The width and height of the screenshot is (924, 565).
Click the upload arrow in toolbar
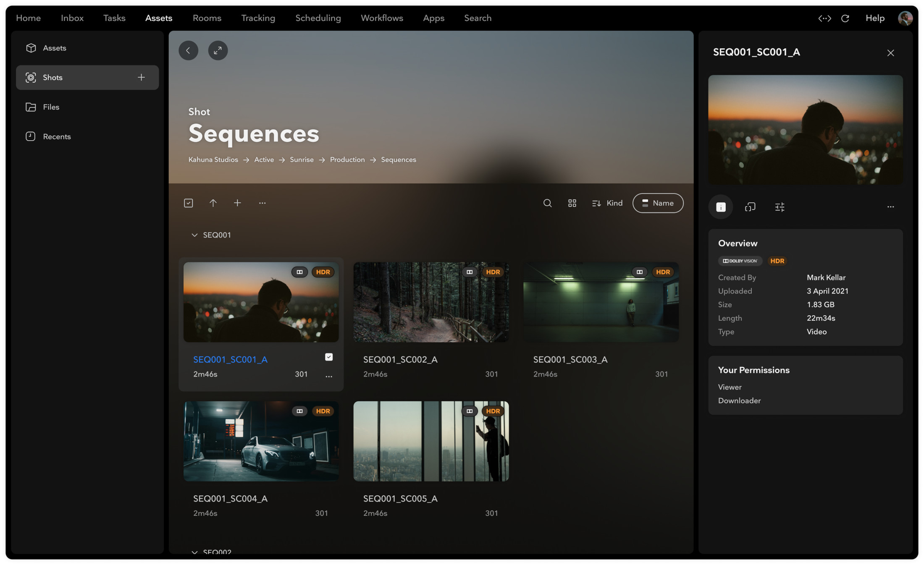tap(213, 203)
